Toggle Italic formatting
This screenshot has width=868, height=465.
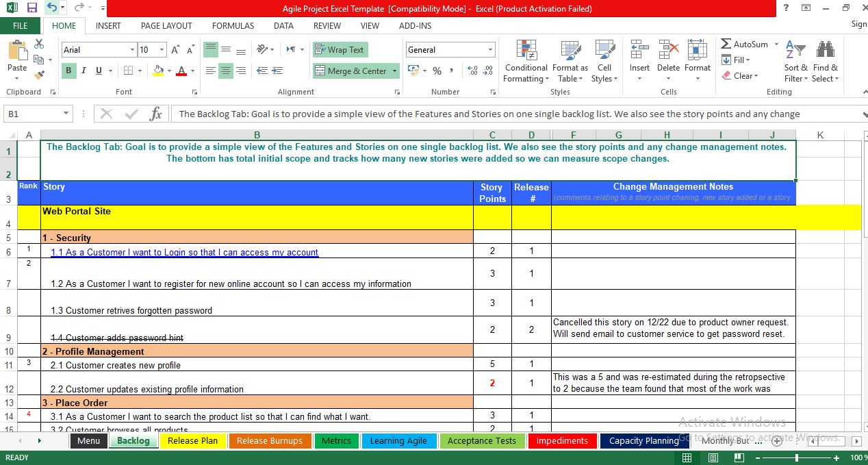84,71
